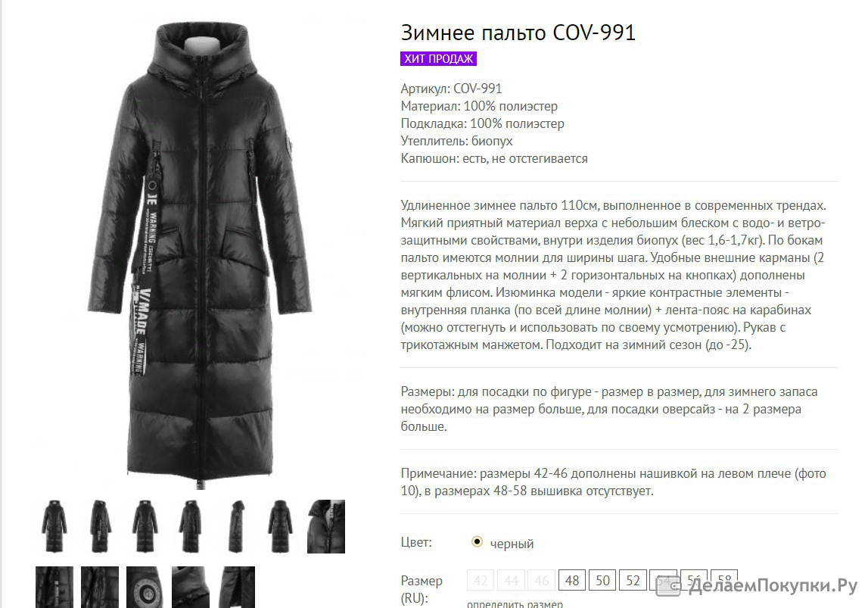
Task: View hem side-slit close-up thumbnail
Action: pyautogui.click(x=237, y=587)
